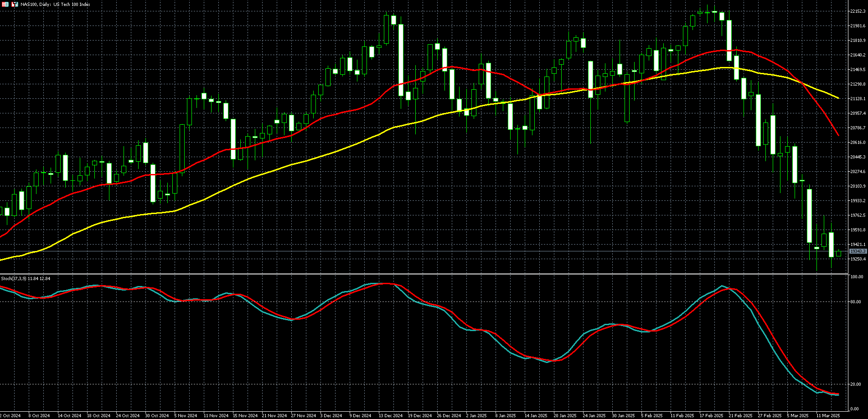Select the last small candlestick at the far right

(x=838, y=254)
